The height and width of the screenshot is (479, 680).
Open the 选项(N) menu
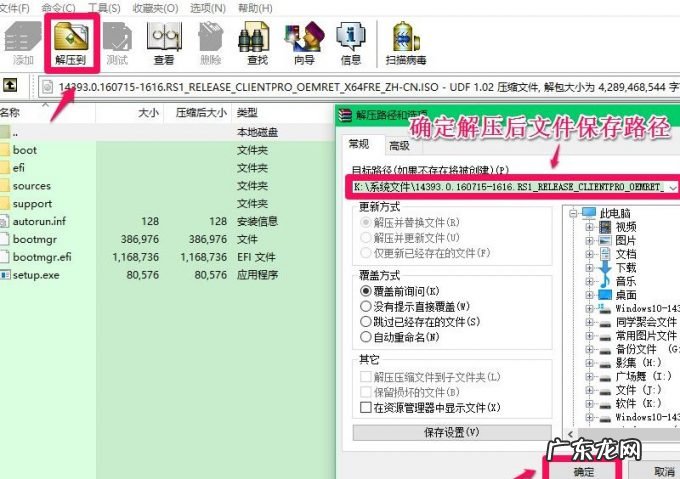point(208,8)
